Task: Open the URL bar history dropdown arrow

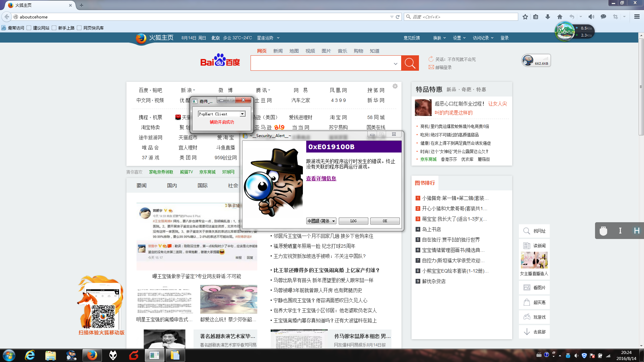Action: point(392,17)
